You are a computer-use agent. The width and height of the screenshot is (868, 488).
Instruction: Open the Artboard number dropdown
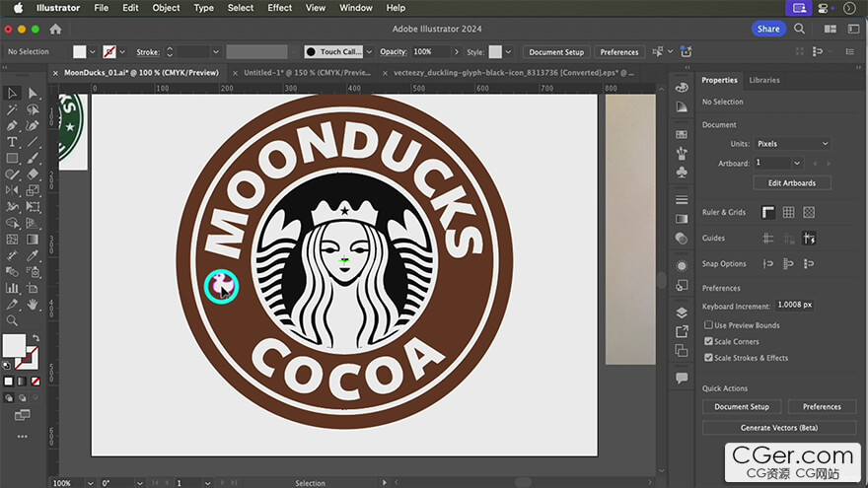797,164
